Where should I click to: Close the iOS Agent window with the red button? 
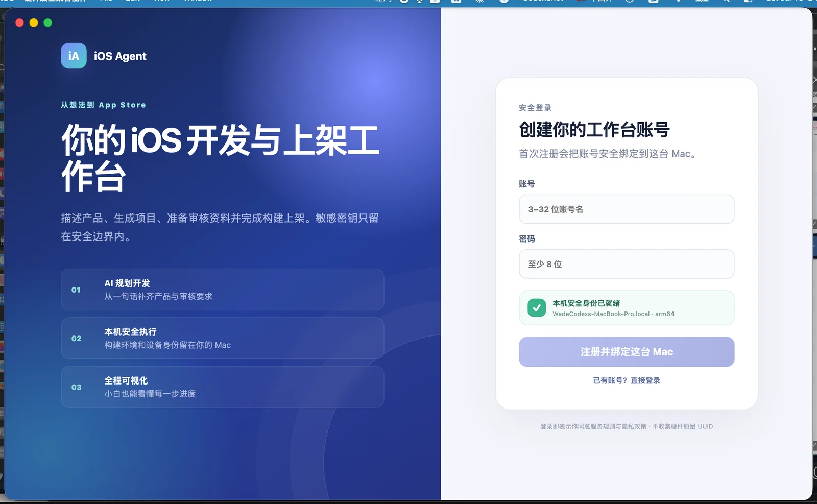click(19, 22)
